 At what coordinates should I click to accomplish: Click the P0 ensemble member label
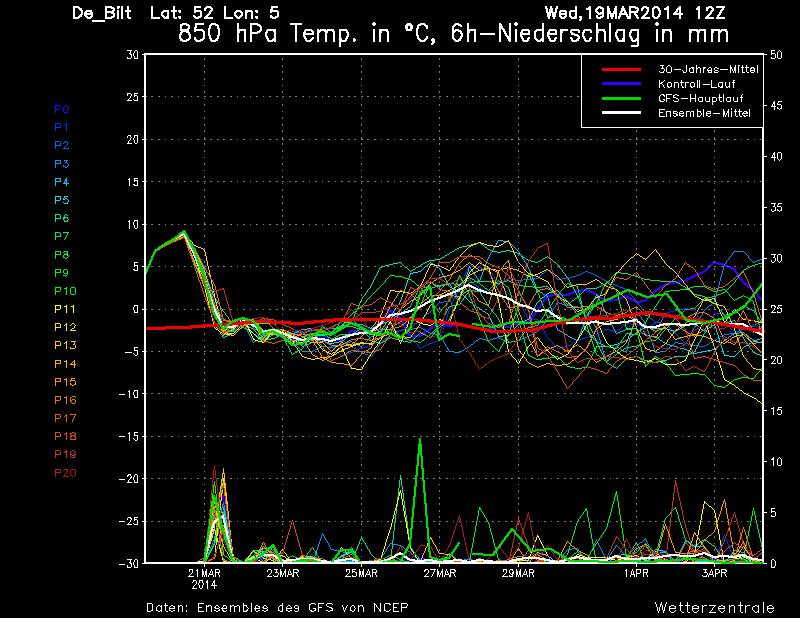pos(62,109)
